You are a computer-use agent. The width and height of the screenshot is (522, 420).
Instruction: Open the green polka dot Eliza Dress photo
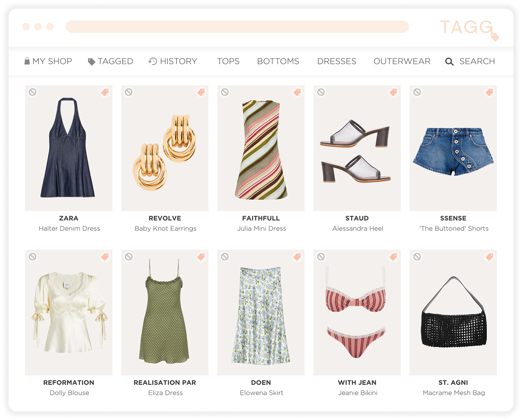click(x=165, y=313)
